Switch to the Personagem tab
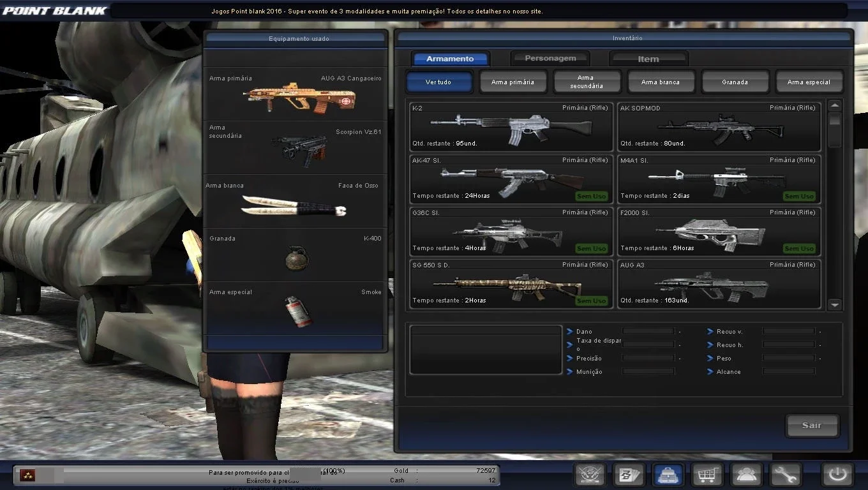This screenshot has width=868, height=490. (550, 59)
